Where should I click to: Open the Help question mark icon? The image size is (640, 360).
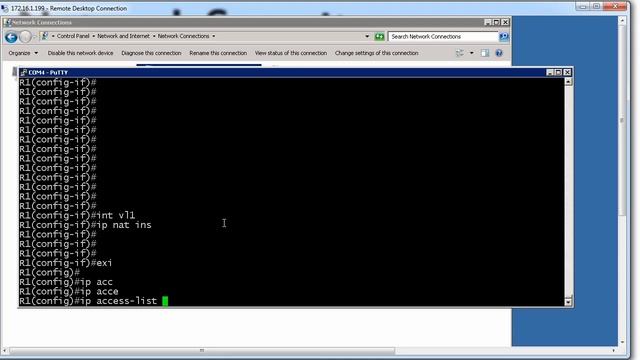tap(499, 53)
